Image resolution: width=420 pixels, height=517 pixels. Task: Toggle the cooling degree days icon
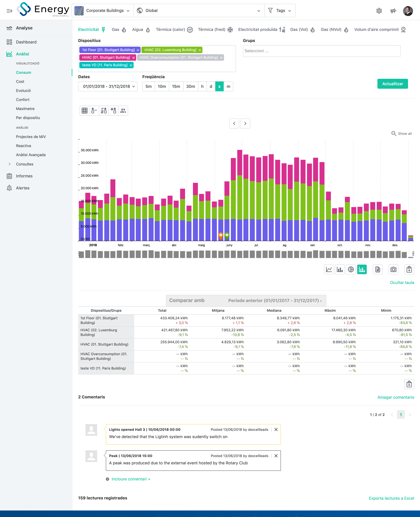point(113,110)
